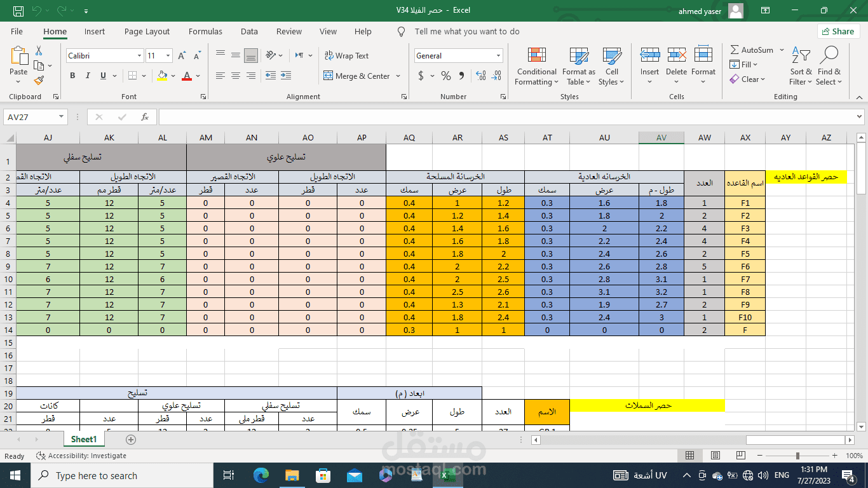
Task: Click the Orientation text angle icon
Action: tap(271, 55)
